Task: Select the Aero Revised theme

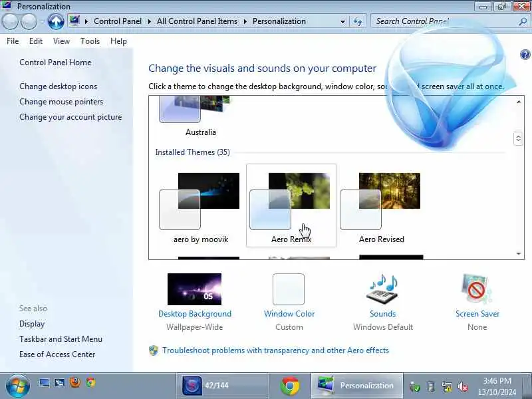Action: (382, 205)
